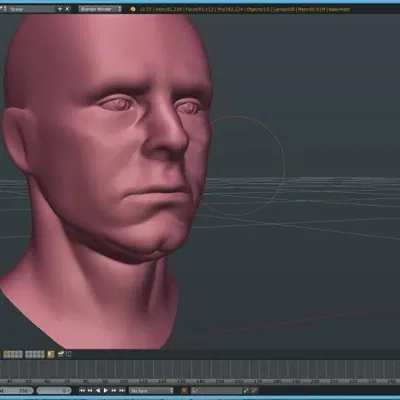
Task: Toggle the lock camera to layers icon
Action: tap(51, 354)
